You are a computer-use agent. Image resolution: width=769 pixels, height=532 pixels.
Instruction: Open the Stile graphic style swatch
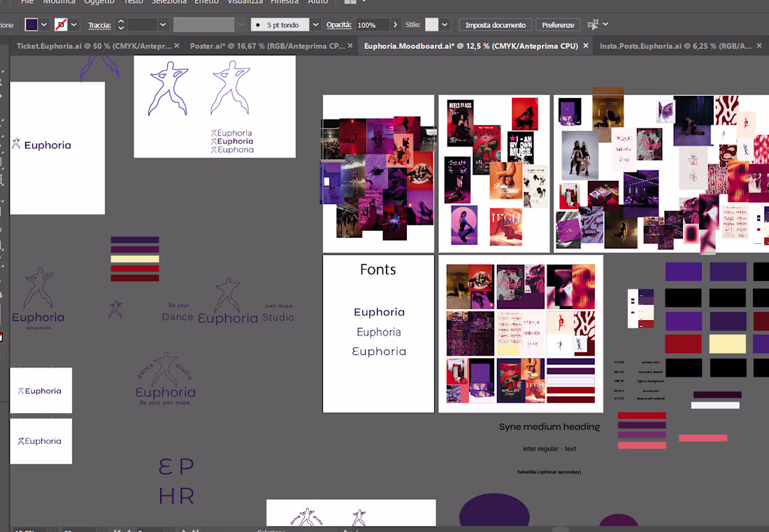(431, 24)
